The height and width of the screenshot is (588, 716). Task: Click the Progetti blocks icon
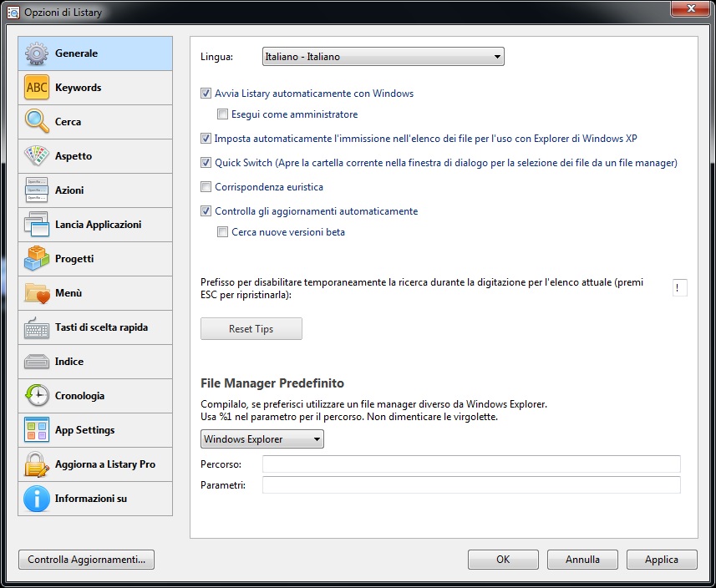(37, 258)
